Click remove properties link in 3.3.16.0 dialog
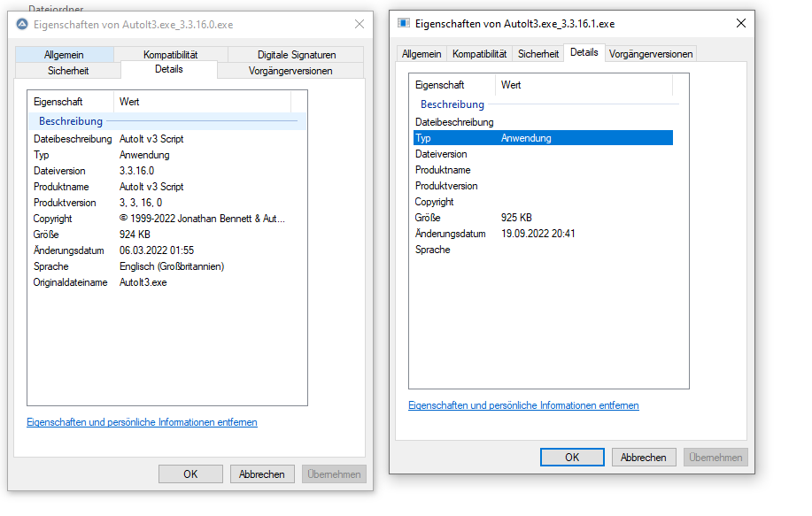The width and height of the screenshot is (812, 516). click(142, 422)
